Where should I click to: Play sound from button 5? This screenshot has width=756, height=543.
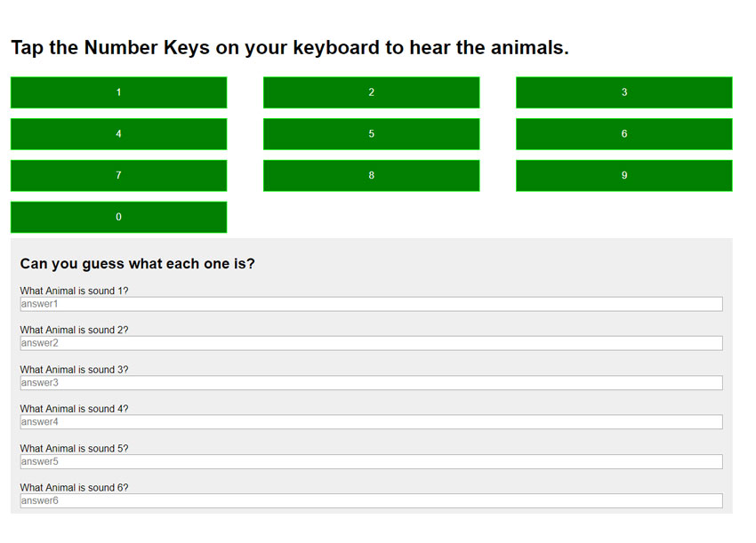coord(371,134)
